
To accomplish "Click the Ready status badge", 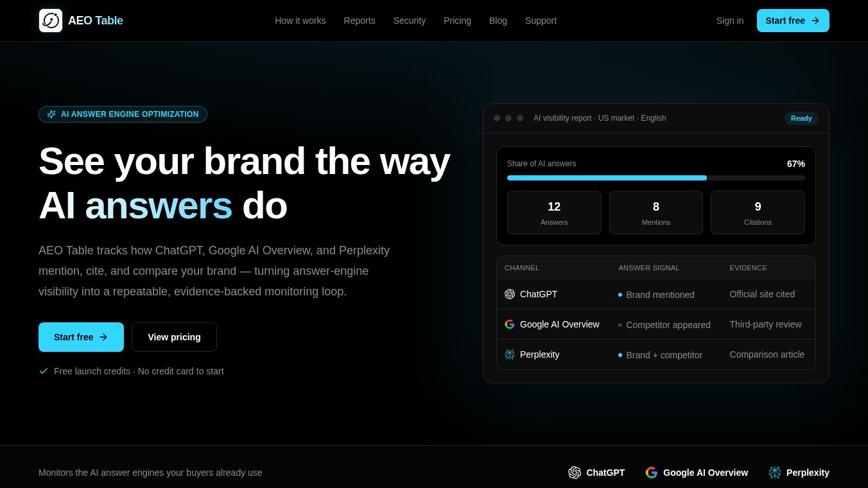I will 801,118.
